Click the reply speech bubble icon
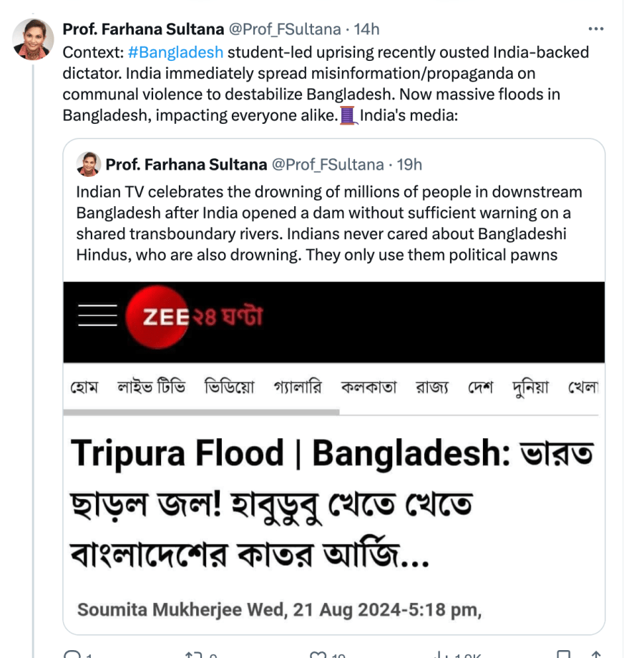 point(72,654)
